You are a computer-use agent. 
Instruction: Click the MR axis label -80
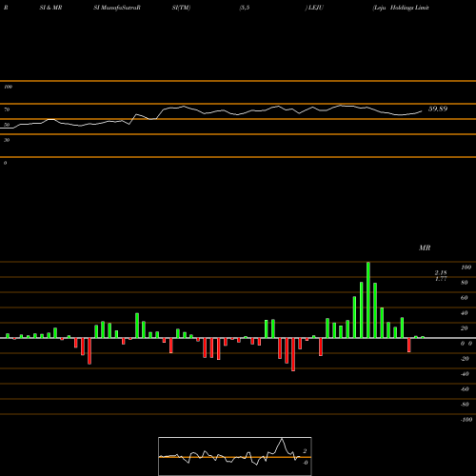pyautogui.click(x=465, y=405)
